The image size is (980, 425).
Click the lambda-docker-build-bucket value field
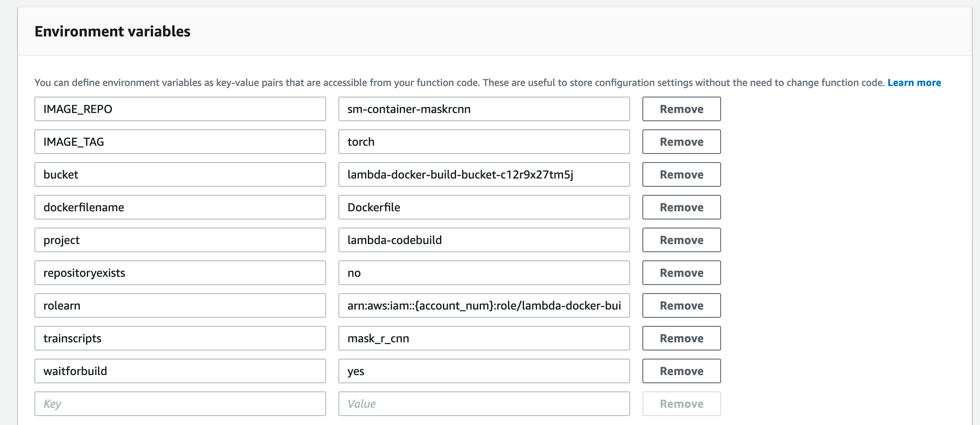point(484,174)
